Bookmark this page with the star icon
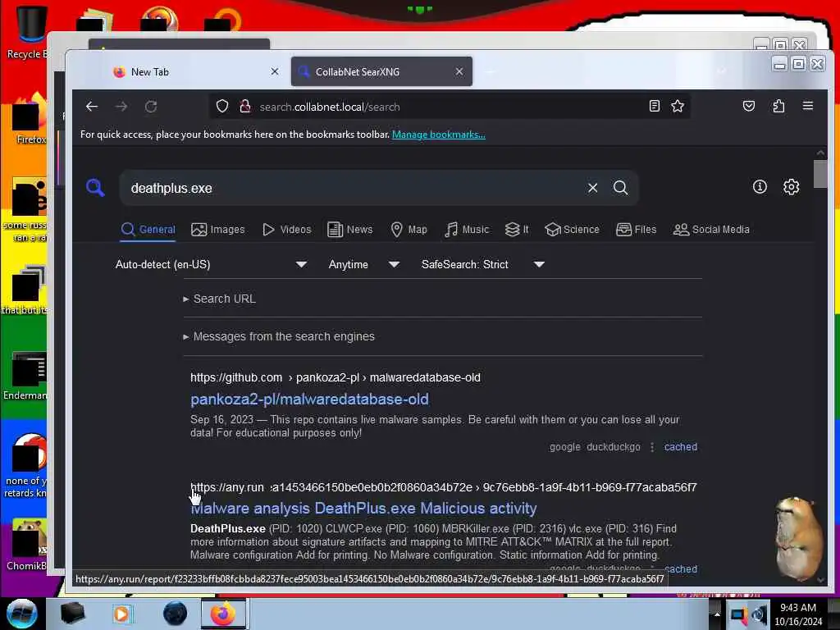The height and width of the screenshot is (630, 840). 678,106
